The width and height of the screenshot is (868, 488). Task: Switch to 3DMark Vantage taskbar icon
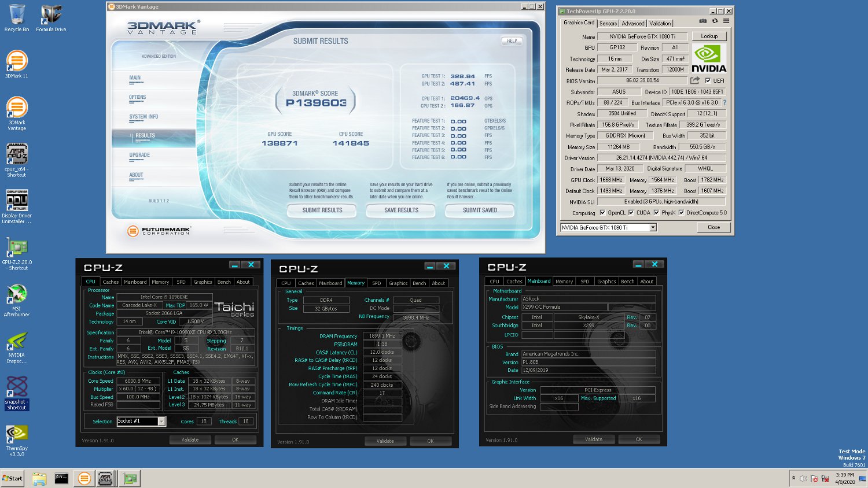click(84, 478)
